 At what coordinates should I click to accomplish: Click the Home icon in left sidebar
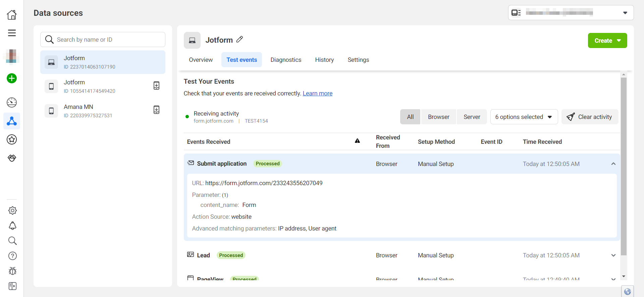click(12, 15)
